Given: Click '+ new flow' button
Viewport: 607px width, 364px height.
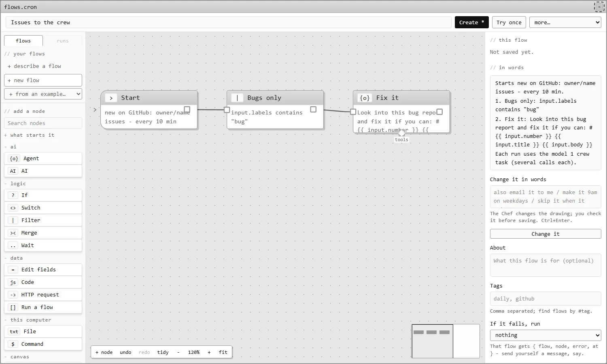Looking at the screenshot, I should (x=43, y=80).
